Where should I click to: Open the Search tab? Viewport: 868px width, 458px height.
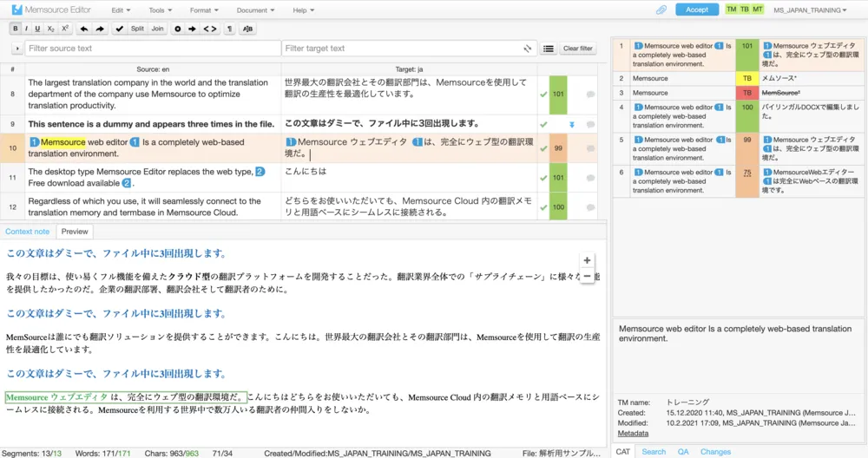[654, 452]
